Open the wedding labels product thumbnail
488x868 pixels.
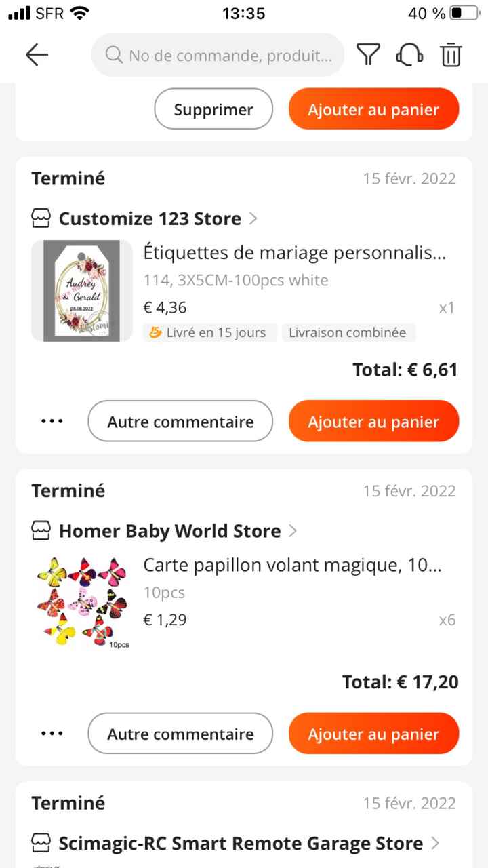[81, 290]
